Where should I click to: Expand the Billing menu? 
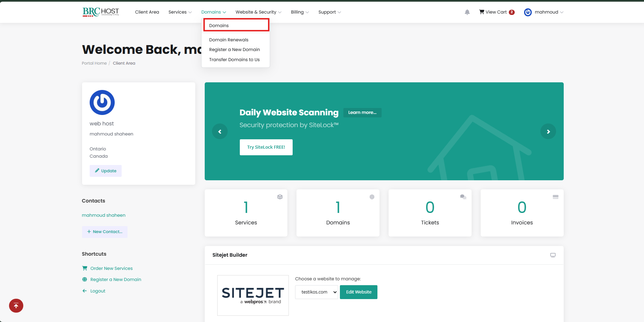point(300,12)
